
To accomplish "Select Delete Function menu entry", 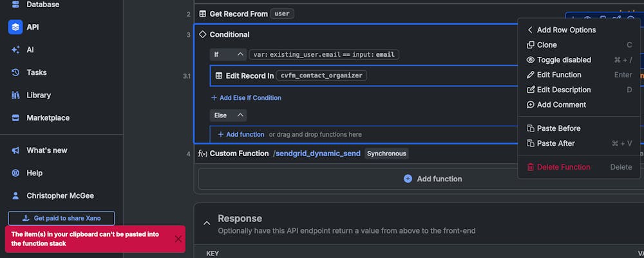I will pos(563,167).
